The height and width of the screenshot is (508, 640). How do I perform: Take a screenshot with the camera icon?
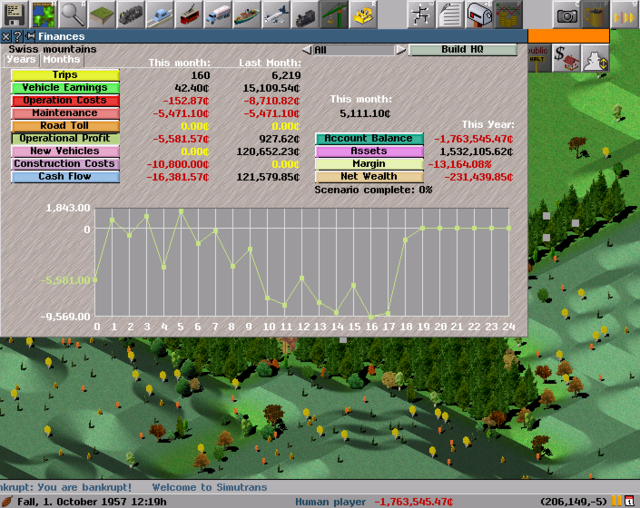coord(566,14)
